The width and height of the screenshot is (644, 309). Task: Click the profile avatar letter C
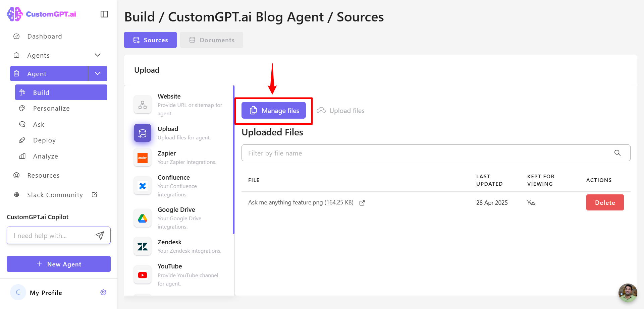point(18,292)
